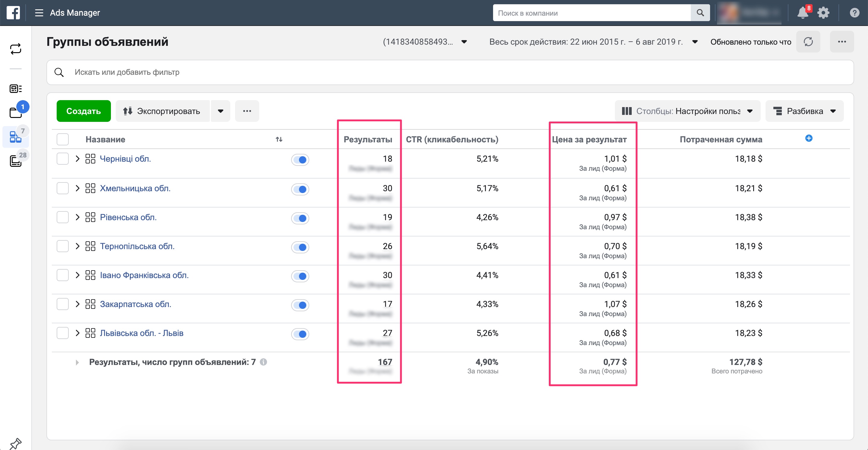Click the sort arrows in Название column
Image resolution: width=868 pixels, height=450 pixels.
point(279,139)
